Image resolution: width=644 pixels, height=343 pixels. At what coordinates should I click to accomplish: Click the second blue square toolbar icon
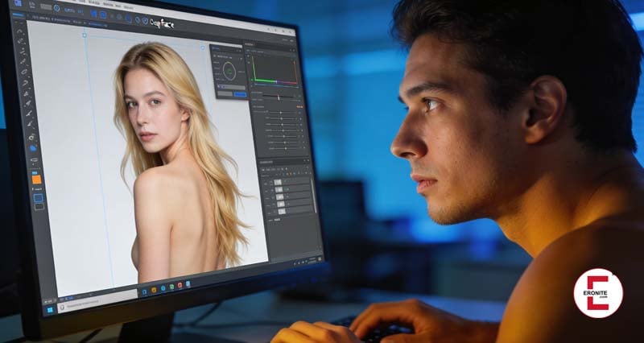(x=103, y=14)
